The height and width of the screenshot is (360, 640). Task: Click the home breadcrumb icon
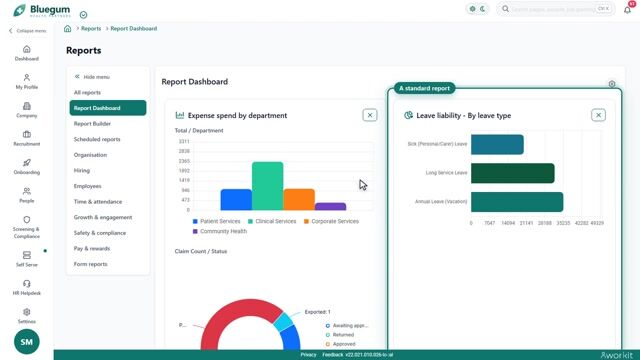(67, 29)
